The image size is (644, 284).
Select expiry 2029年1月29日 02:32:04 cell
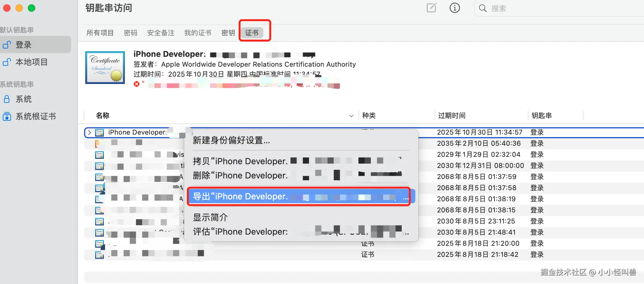[479, 155]
